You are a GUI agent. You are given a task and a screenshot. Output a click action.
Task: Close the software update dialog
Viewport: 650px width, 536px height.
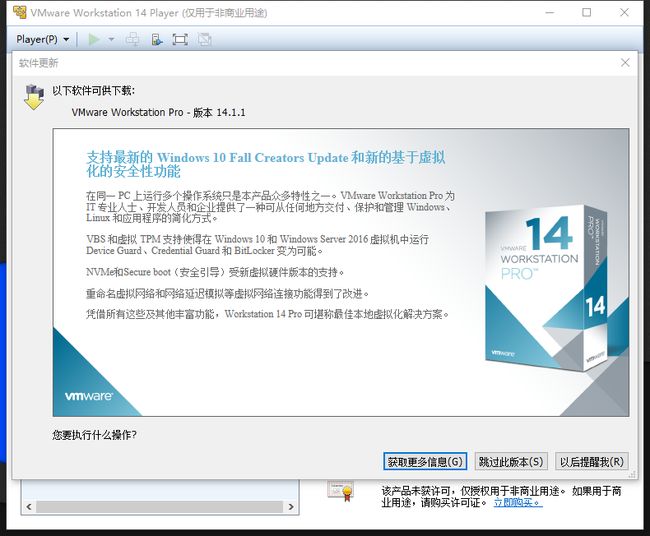[625, 63]
